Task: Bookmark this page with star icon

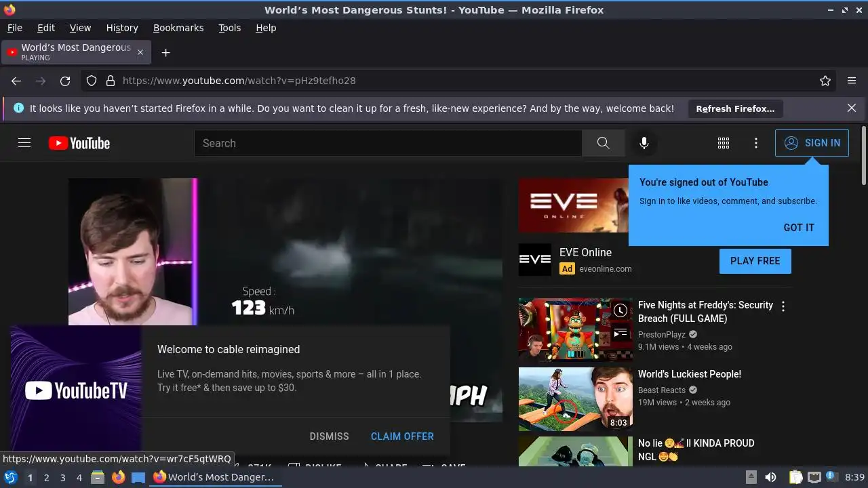Action: [825, 81]
